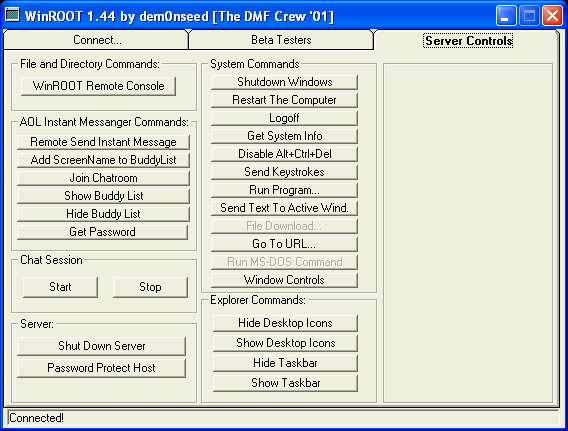Select the Server Controls tab
Viewport: 568px width, 431px height.
(x=468, y=41)
